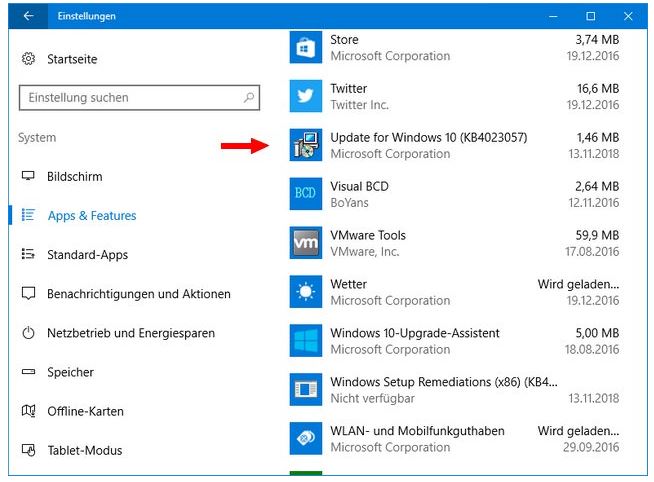
Task: Click the Store app icon
Action: [306, 48]
